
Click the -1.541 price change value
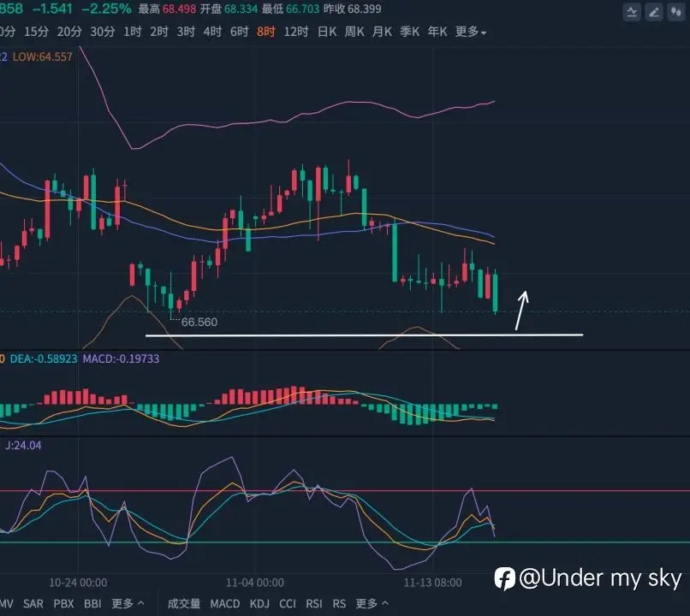[52, 9]
